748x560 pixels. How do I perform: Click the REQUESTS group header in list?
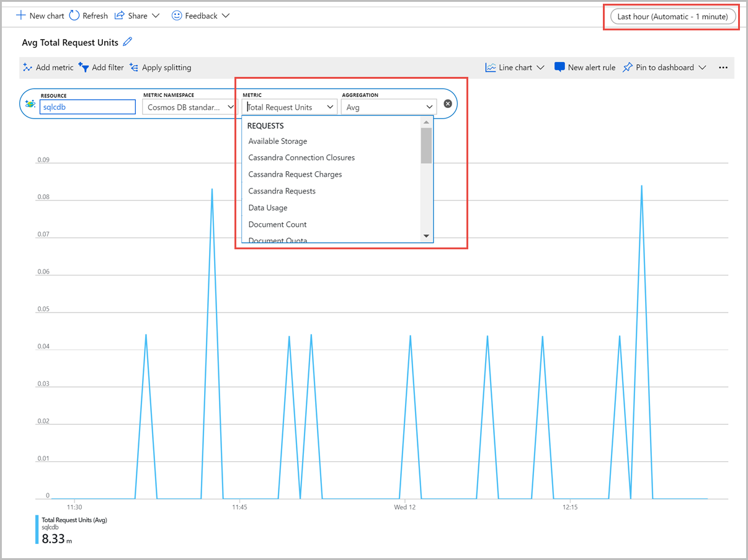pos(265,126)
